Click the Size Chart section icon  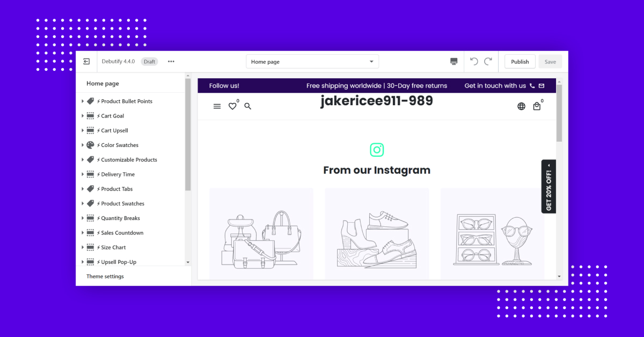tap(90, 247)
